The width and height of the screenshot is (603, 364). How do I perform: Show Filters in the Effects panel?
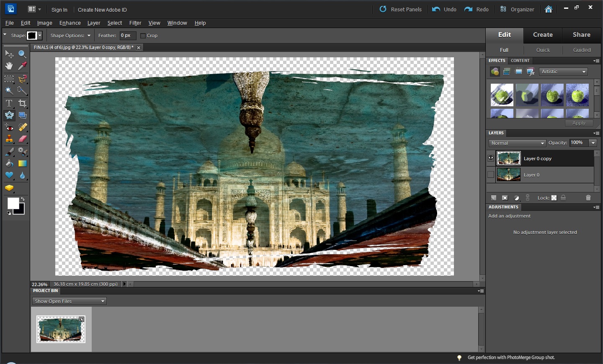click(x=495, y=72)
